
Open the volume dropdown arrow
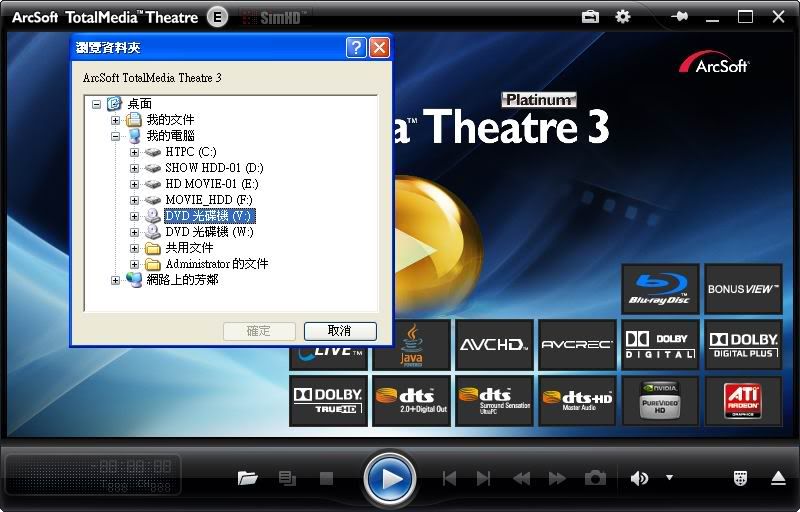click(x=669, y=478)
